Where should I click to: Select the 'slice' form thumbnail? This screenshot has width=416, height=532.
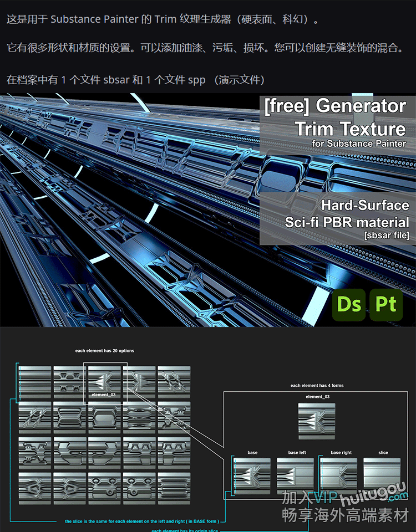pyautogui.click(x=383, y=475)
